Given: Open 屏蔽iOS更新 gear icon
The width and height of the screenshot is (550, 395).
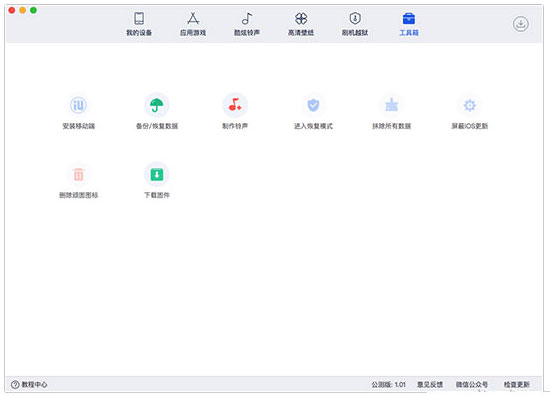Looking at the screenshot, I should tap(469, 105).
